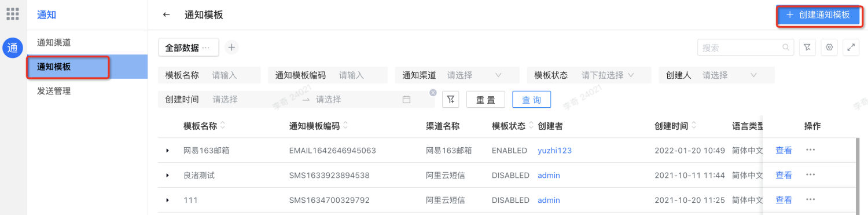The width and height of the screenshot is (868, 215).
Task: Open table column settings gear
Action: click(x=829, y=48)
